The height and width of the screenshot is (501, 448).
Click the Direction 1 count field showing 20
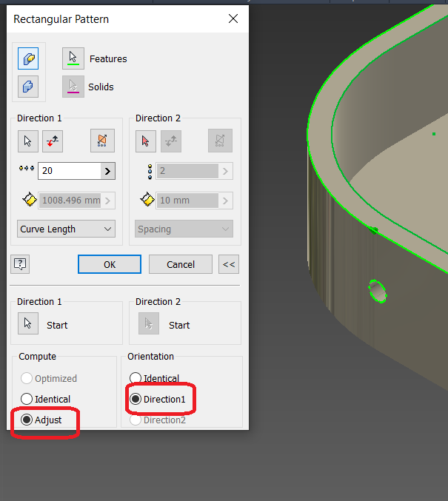[x=70, y=171]
